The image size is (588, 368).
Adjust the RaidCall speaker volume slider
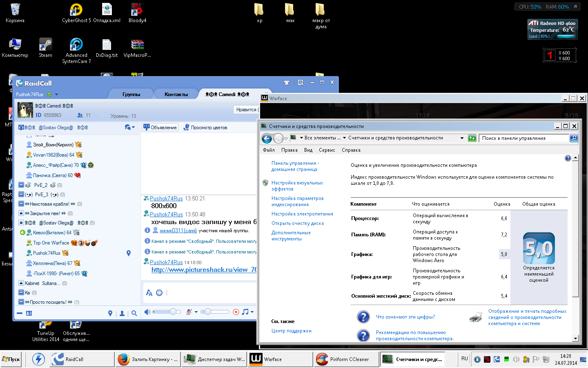coord(167,312)
